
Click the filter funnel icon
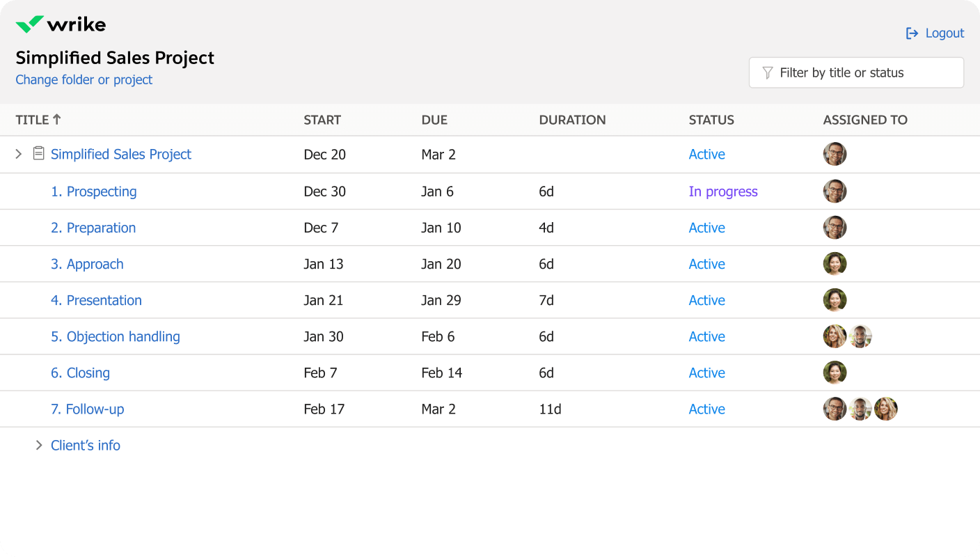[767, 73]
